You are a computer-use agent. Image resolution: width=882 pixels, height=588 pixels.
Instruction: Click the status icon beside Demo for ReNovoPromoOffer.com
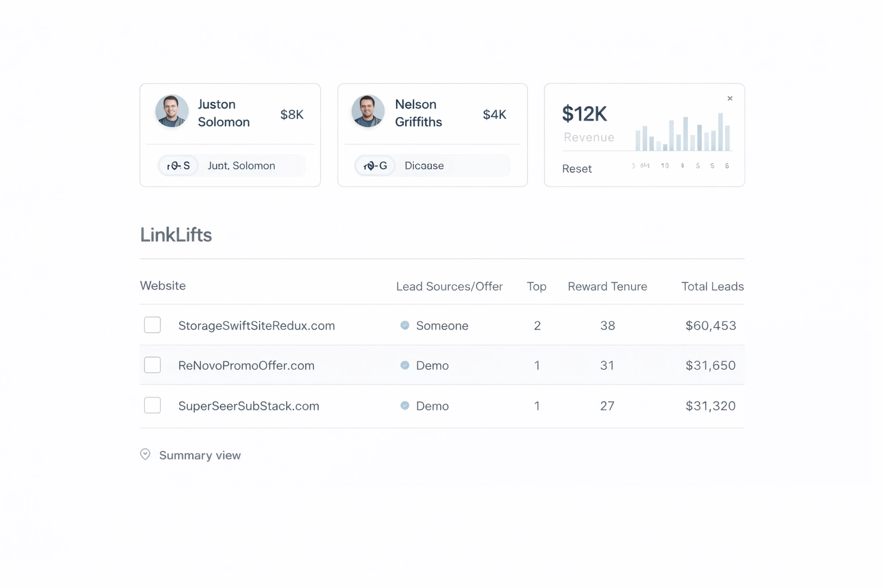click(x=406, y=365)
